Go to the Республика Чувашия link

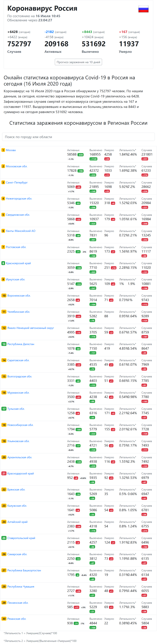[21, 587]
